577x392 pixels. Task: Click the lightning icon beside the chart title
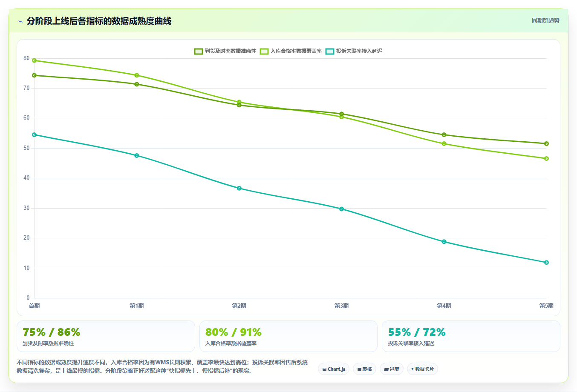point(20,21)
